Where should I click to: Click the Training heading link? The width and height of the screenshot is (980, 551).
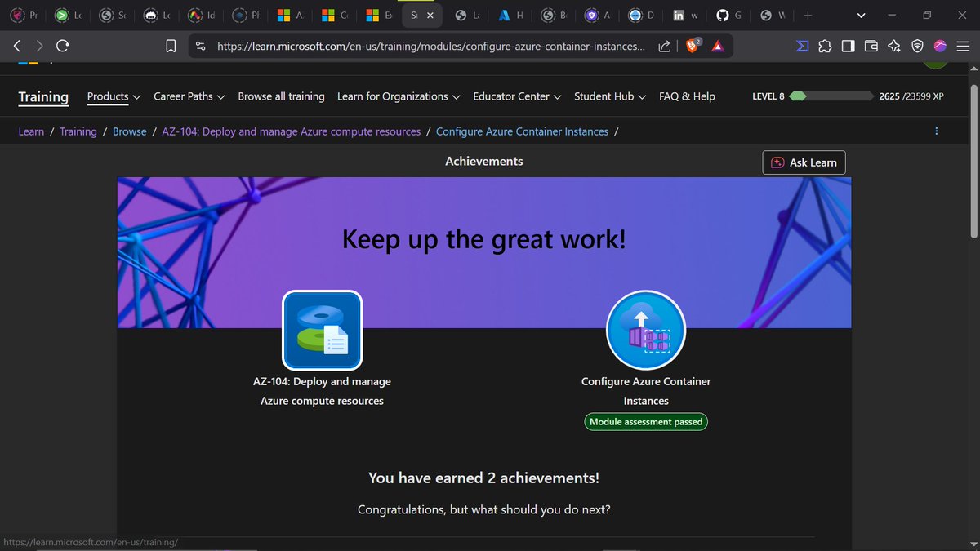point(43,96)
